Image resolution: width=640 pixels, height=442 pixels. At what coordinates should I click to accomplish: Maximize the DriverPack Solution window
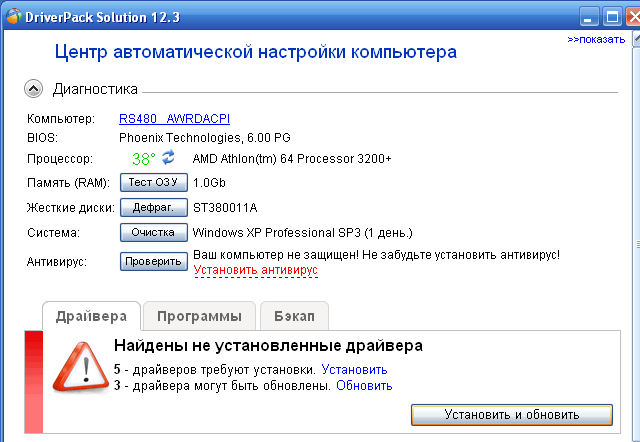point(612,18)
